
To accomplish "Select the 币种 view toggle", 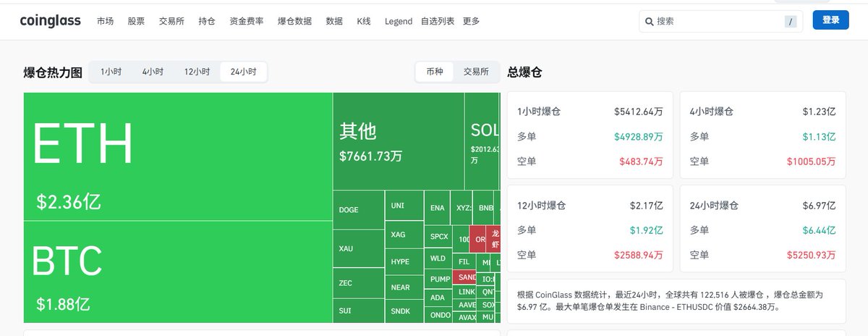I will [435, 72].
